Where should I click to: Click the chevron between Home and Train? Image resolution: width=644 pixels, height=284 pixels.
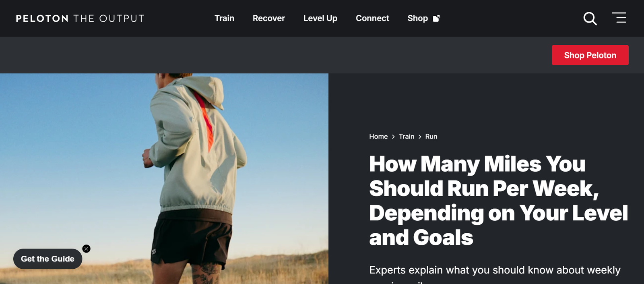393,137
